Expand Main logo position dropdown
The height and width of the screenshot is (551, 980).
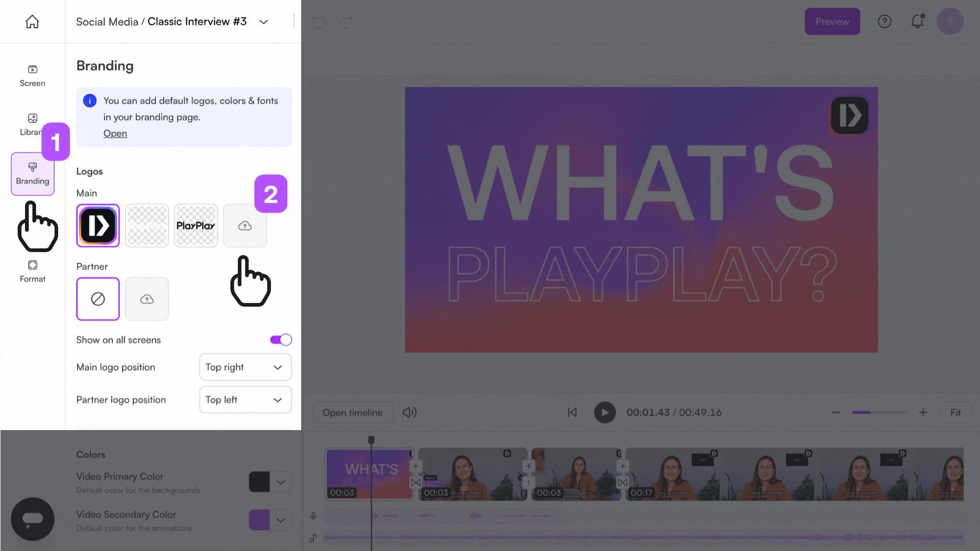tap(246, 367)
